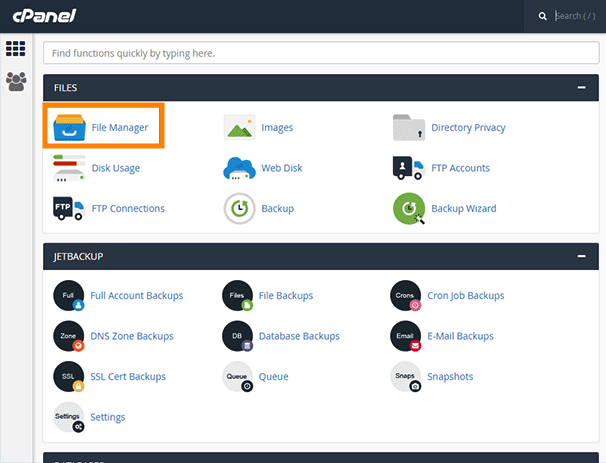The image size is (606, 463).
Task: Collapse the FILES section
Action: coord(581,88)
